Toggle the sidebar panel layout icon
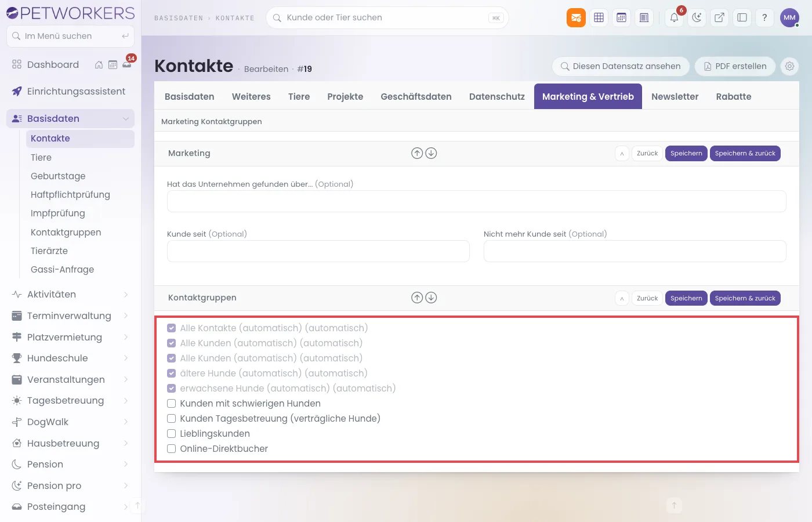Viewport: 812px width, 522px height. pos(742,17)
